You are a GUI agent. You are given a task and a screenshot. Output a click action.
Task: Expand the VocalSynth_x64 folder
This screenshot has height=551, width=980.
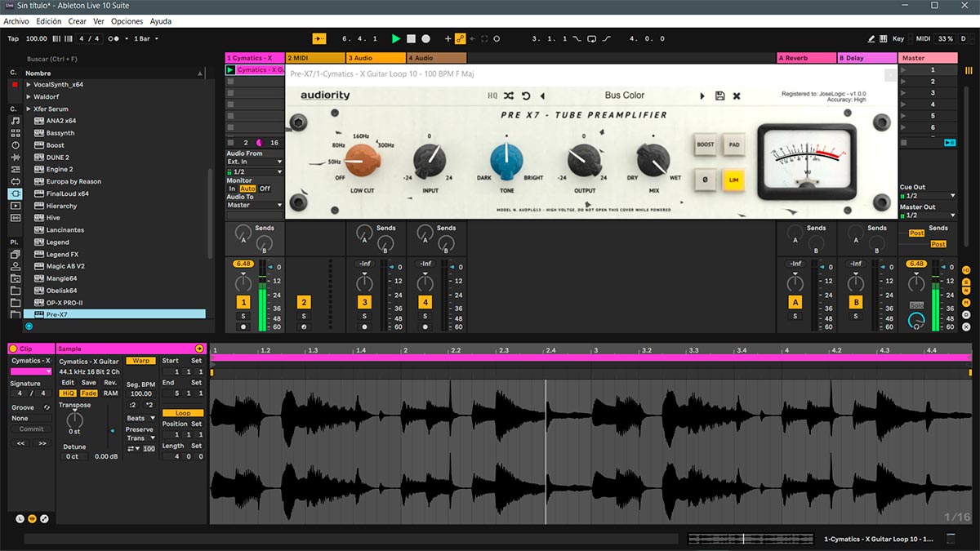click(x=29, y=85)
